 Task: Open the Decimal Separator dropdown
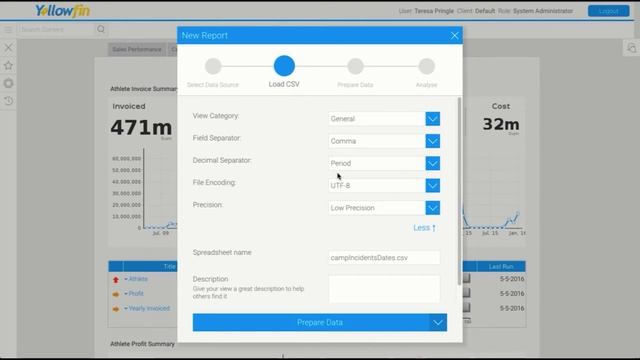(433, 163)
